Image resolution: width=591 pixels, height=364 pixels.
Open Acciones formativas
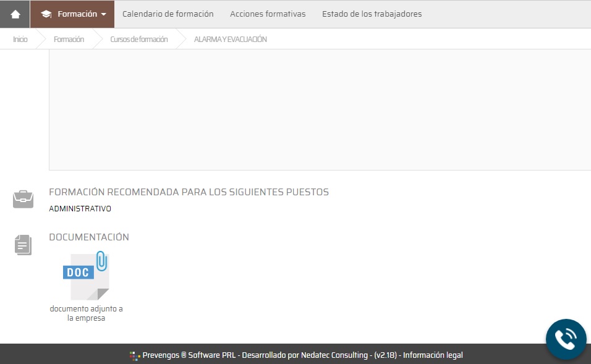click(268, 14)
